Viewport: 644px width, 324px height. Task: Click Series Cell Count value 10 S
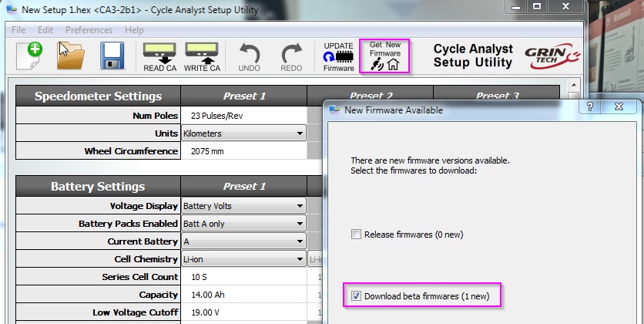tap(244, 277)
